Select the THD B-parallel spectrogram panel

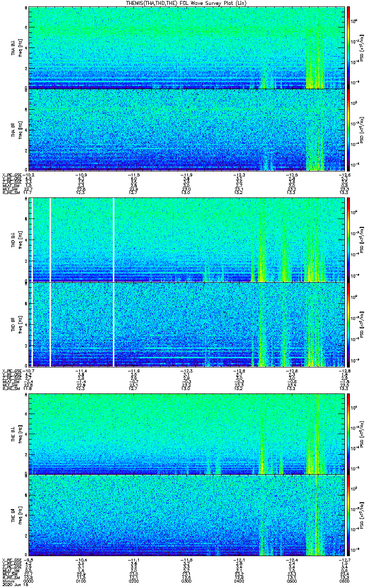tap(186, 324)
